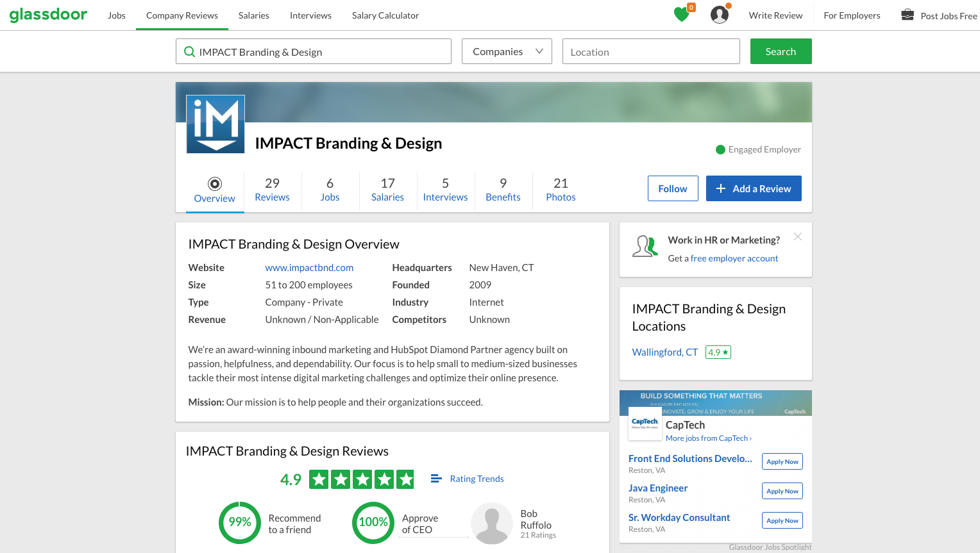The width and height of the screenshot is (980, 553).
Task: Click the Add a Review button
Action: (x=754, y=188)
